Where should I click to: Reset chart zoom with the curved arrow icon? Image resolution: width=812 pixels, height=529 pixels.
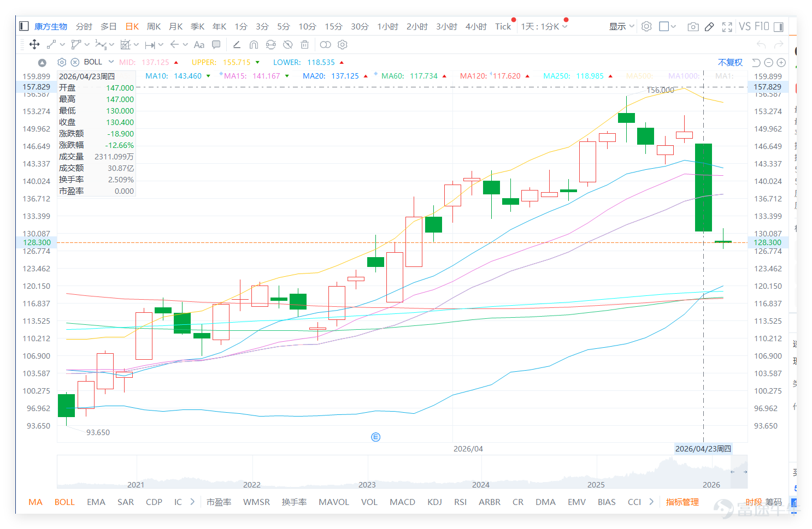coord(756,62)
